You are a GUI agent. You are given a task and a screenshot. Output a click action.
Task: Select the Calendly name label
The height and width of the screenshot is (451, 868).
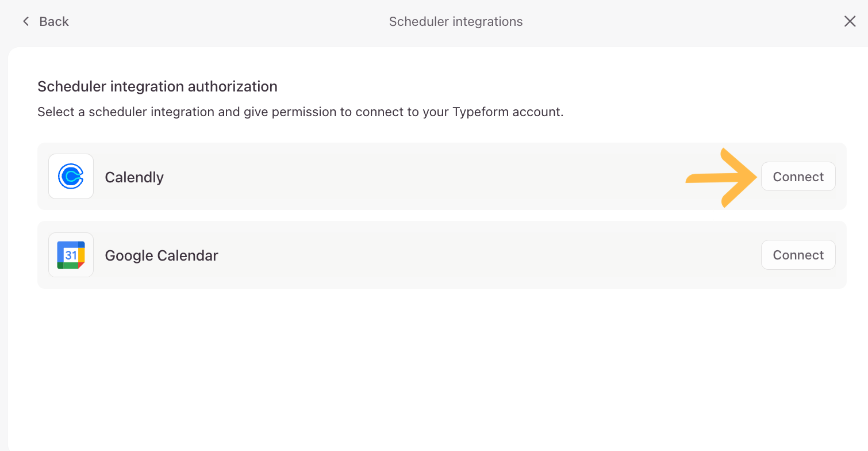(134, 177)
